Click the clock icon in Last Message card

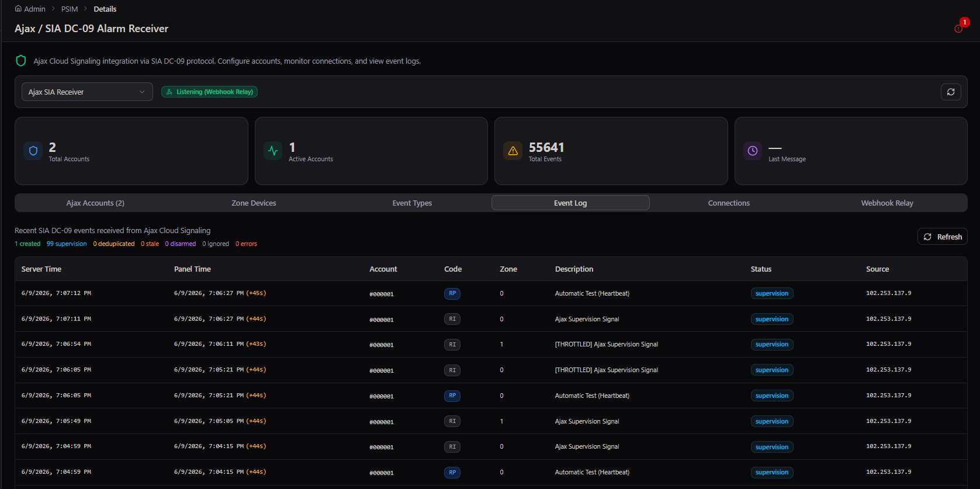click(x=753, y=151)
